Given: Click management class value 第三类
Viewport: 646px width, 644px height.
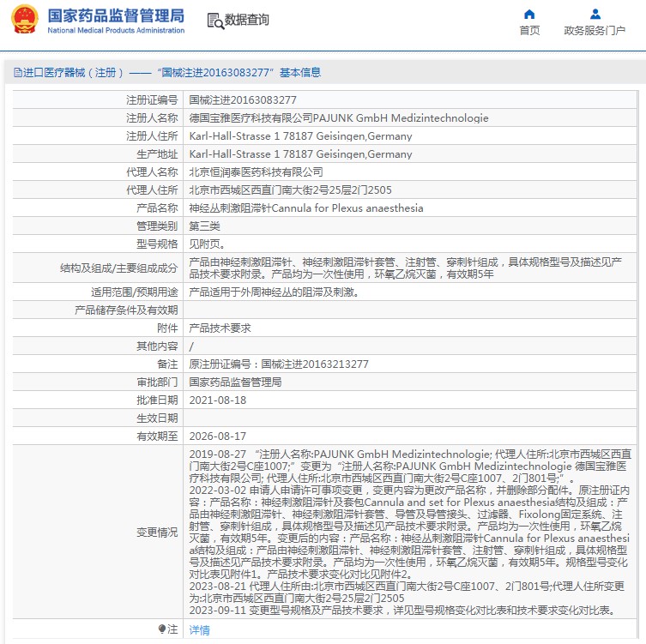Looking at the screenshot, I should [204, 226].
